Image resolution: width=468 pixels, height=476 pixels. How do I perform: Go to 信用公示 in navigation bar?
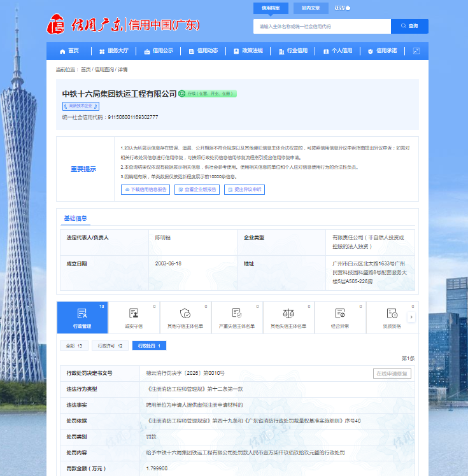click(159, 51)
